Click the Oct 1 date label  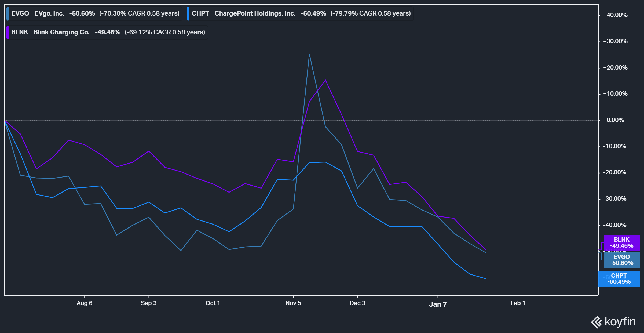tap(213, 303)
